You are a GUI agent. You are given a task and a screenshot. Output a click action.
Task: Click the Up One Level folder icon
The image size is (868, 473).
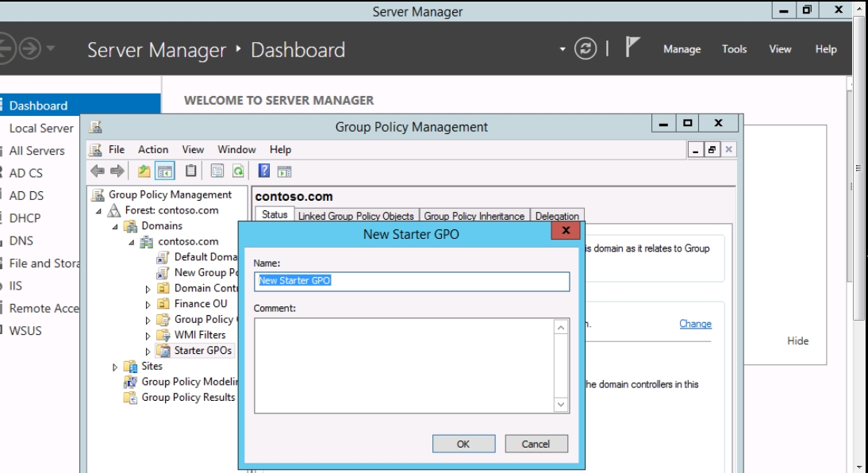click(x=144, y=171)
